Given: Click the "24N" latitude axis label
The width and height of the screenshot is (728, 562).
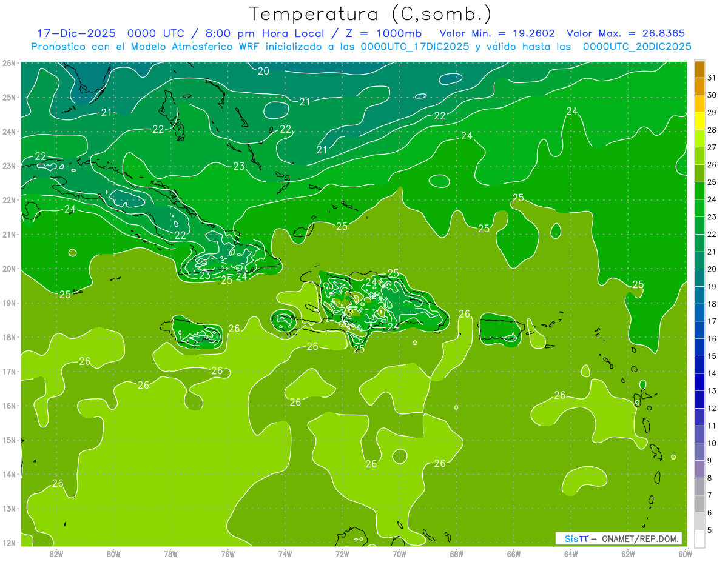Looking at the screenshot, I should tap(9, 132).
